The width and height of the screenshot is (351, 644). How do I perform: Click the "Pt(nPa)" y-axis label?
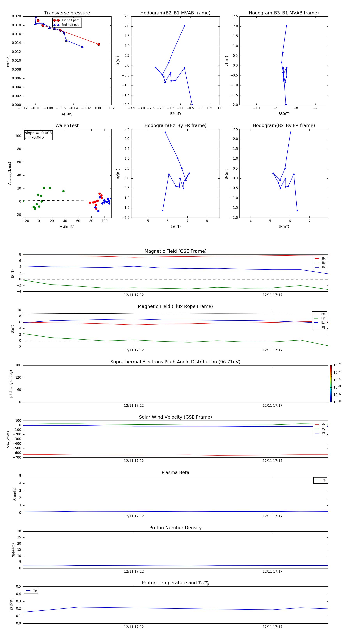8,61
